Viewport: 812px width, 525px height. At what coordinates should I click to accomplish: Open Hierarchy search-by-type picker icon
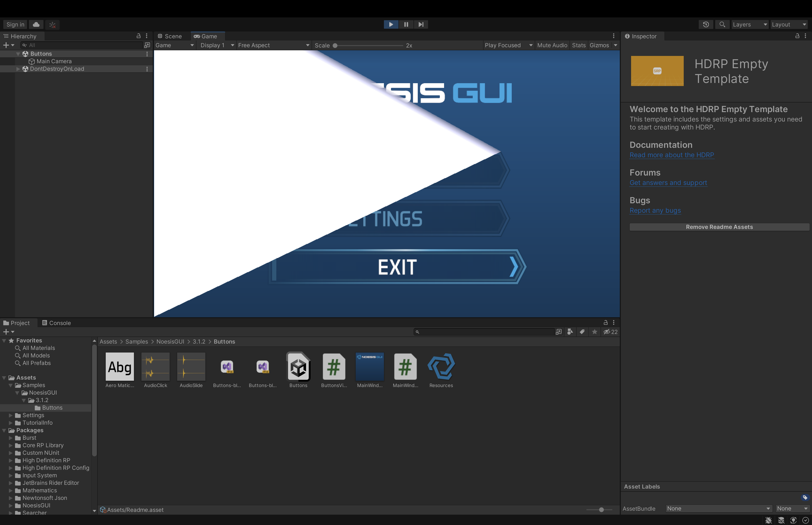[x=147, y=45]
